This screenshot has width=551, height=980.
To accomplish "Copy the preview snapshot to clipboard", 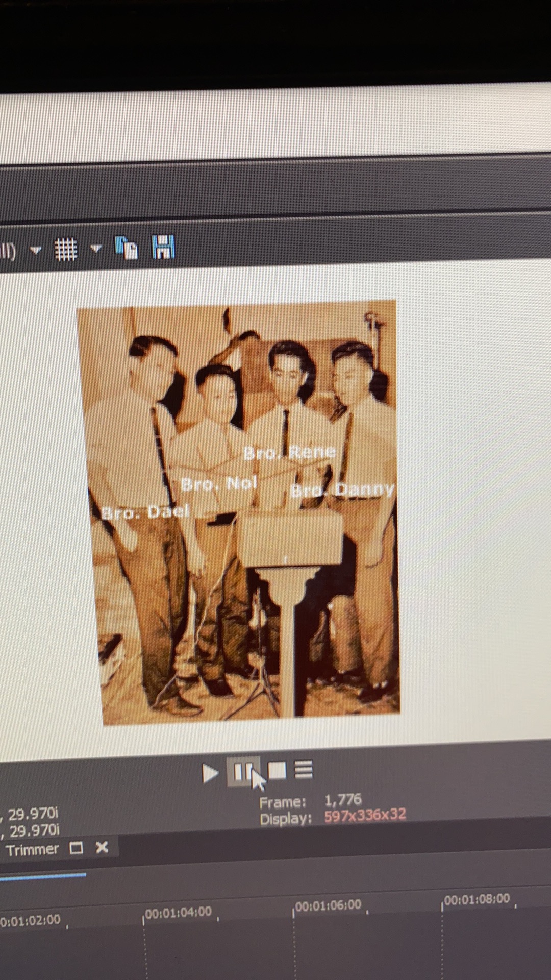I will point(127,248).
